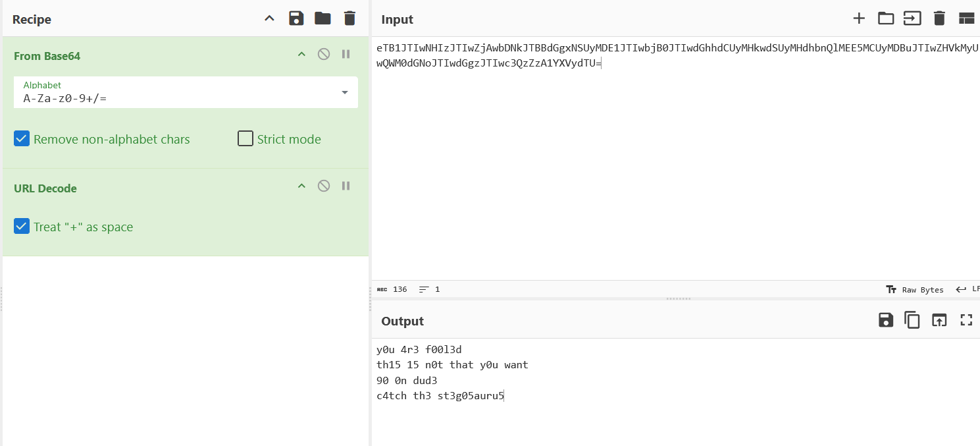Select the Recipe panel heading
980x446 pixels.
coord(32,19)
